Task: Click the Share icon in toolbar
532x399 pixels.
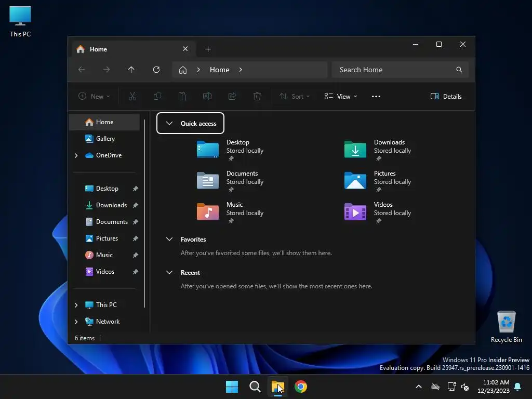Action: pos(232,96)
